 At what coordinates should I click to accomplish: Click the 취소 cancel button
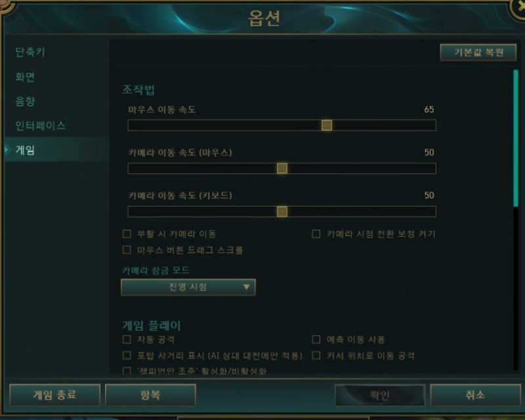475,395
